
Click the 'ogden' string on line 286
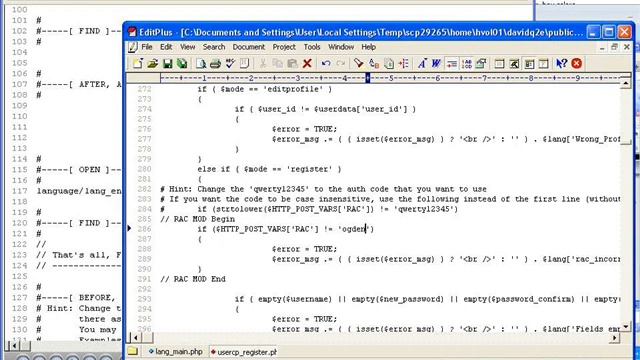tap(353, 229)
